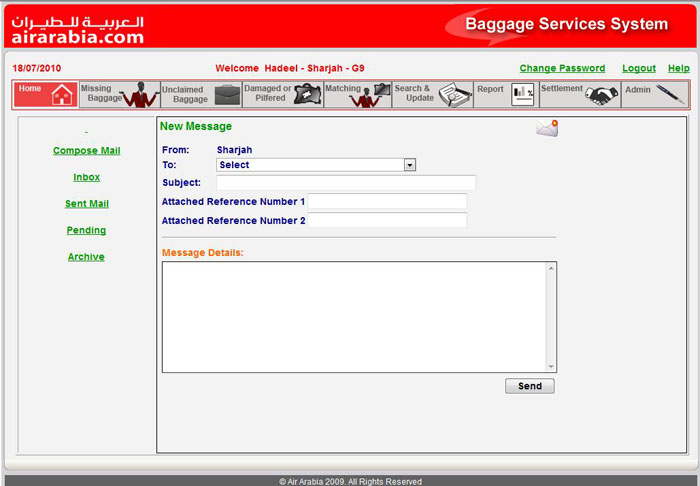Click the Matching person icon

[x=370, y=95]
